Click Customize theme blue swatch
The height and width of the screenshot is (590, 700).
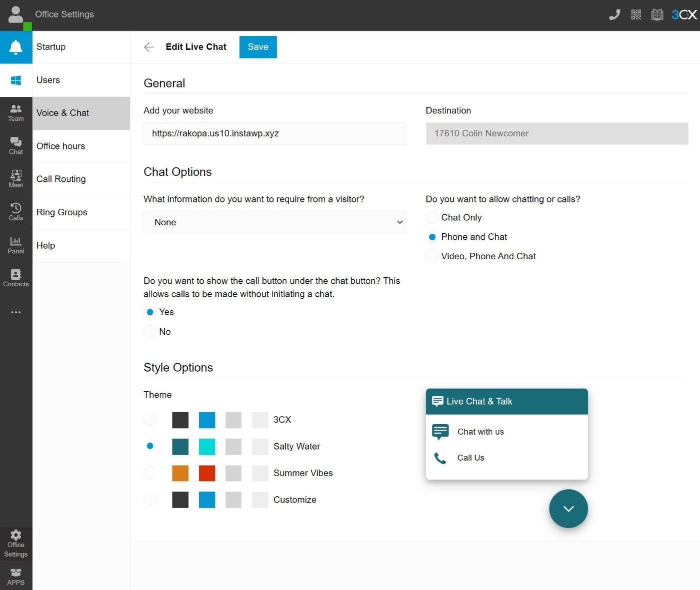pos(207,500)
